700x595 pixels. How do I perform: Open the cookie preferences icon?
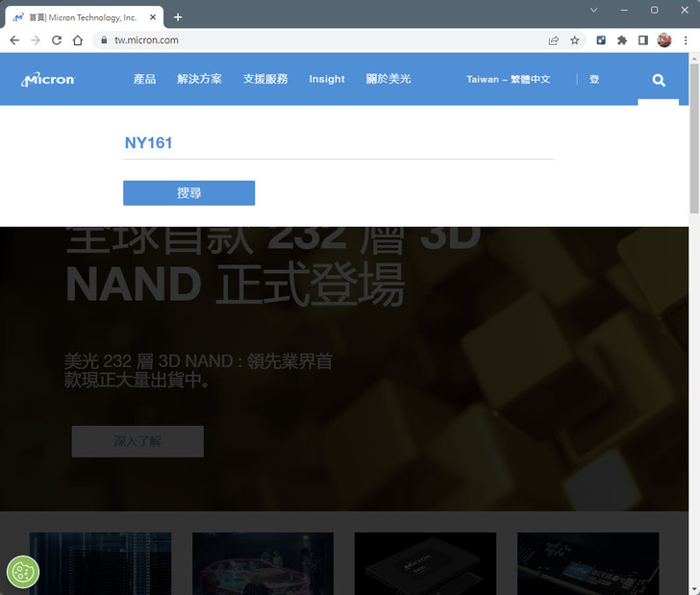click(x=23, y=572)
